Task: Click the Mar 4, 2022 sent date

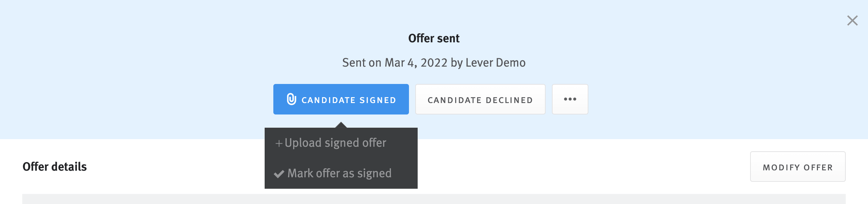Action: 416,63
